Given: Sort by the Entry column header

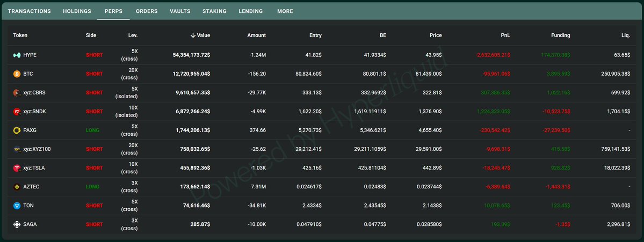Looking at the screenshot, I should [315, 35].
